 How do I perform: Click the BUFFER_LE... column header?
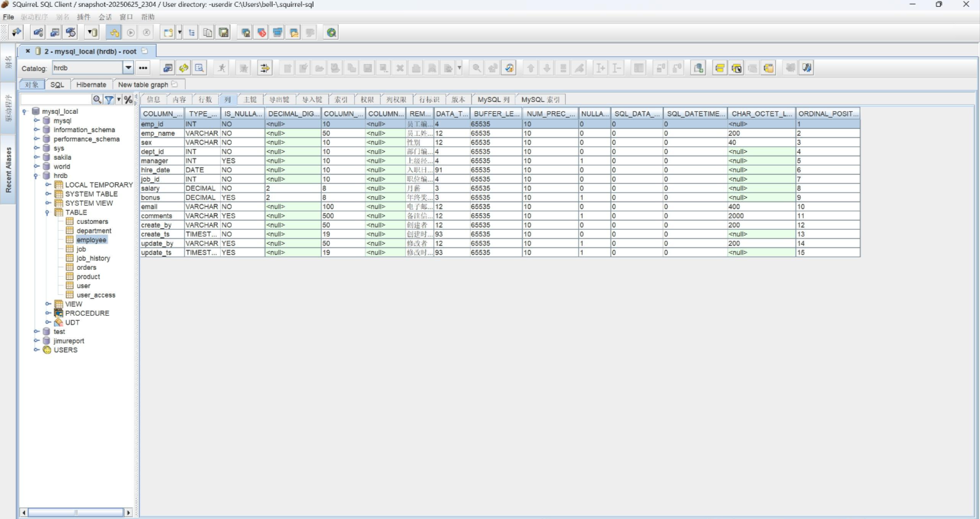pyautogui.click(x=497, y=114)
